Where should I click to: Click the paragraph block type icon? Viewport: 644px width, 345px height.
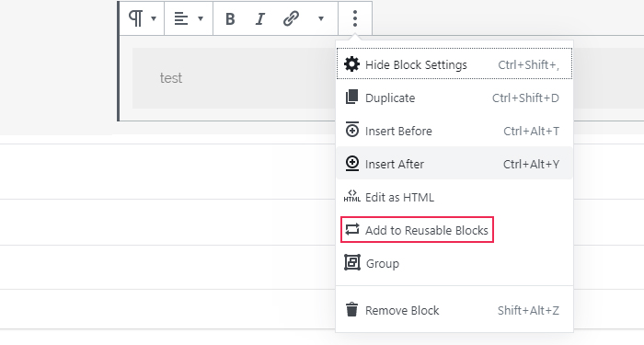click(135, 18)
